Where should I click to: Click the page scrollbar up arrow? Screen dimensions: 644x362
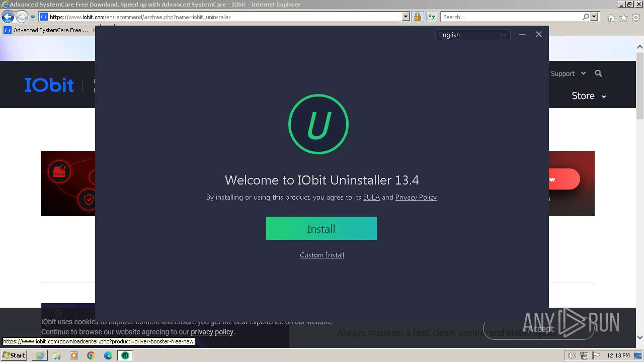[x=640, y=47]
